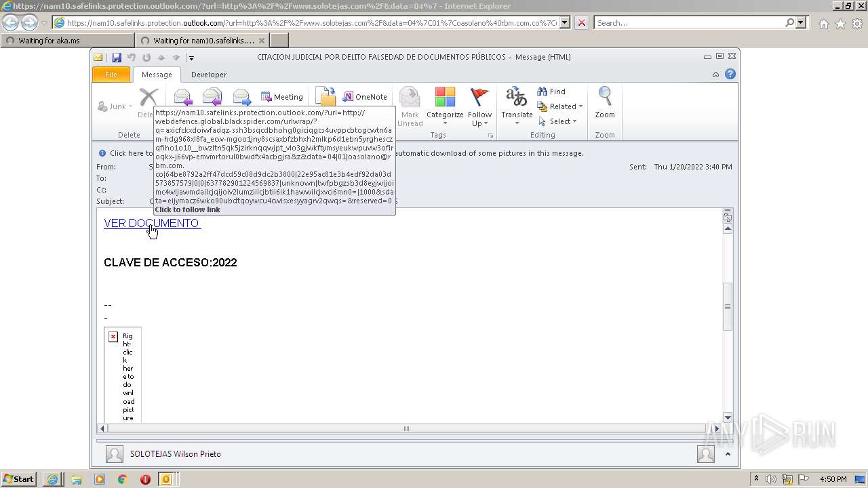Click the message body vertical scrollbar thumb
Screen dimensions: 868x488
click(x=728, y=306)
